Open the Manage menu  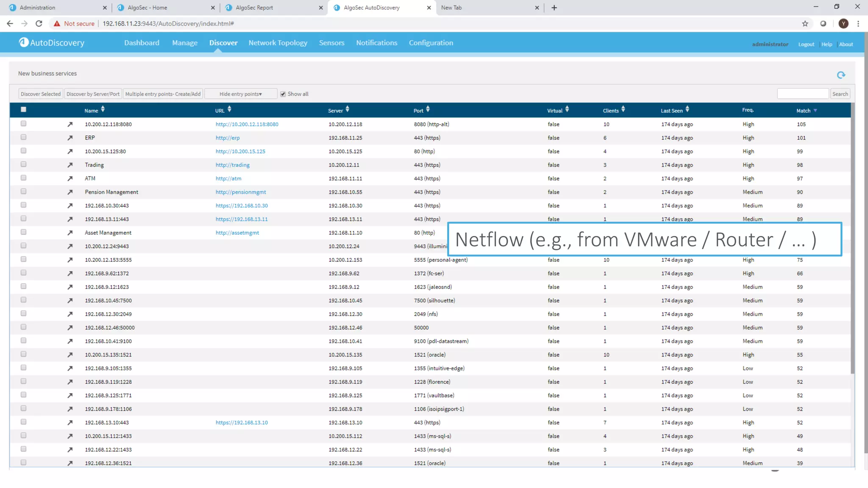pos(185,43)
